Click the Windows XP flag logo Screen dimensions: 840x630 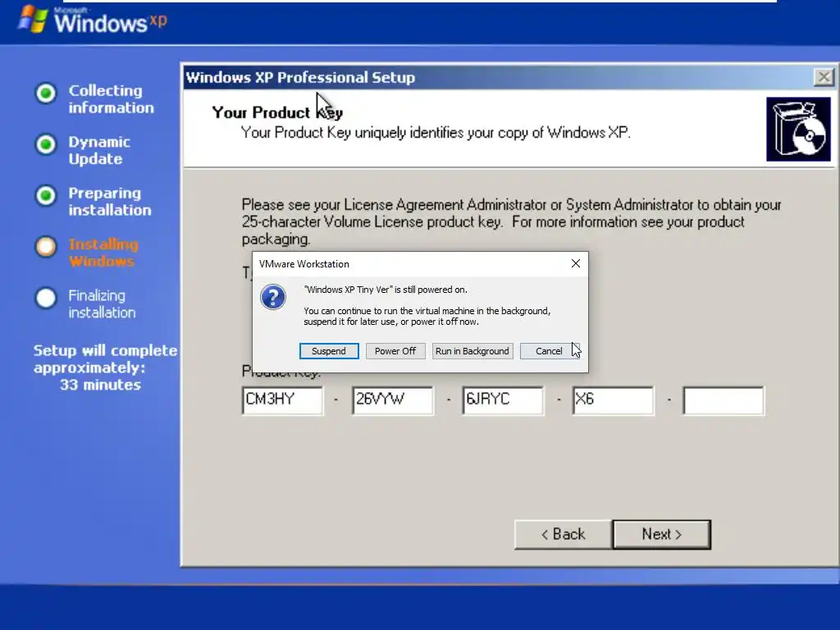[32, 20]
